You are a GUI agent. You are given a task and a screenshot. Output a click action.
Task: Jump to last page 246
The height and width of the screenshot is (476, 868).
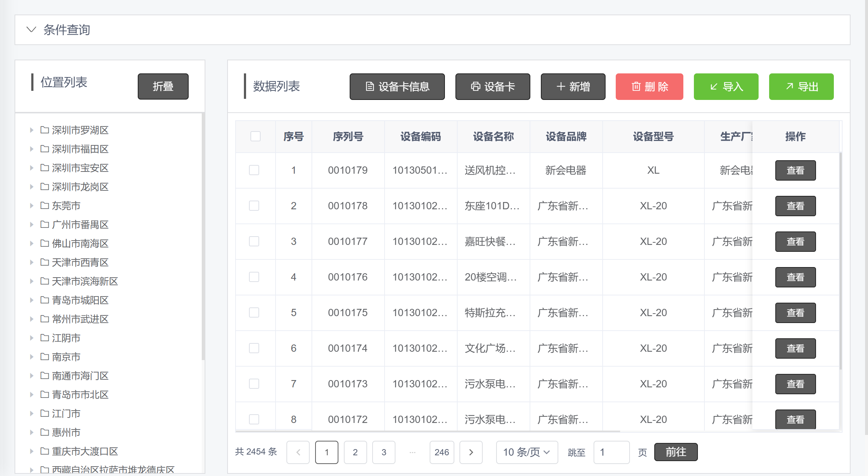click(442, 452)
